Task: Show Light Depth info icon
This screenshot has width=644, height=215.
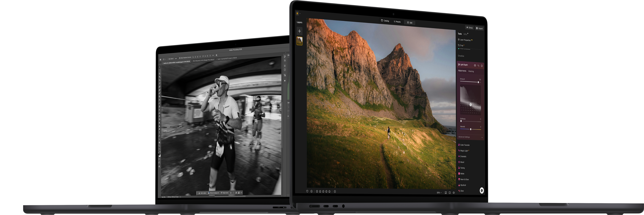Action: click(x=482, y=66)
